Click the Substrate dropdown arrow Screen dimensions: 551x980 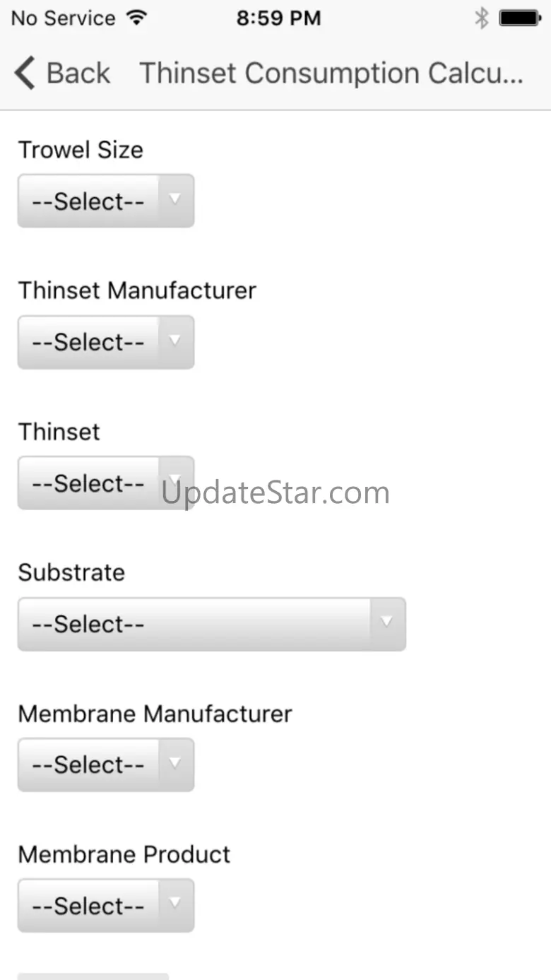(x=386, y=623)
